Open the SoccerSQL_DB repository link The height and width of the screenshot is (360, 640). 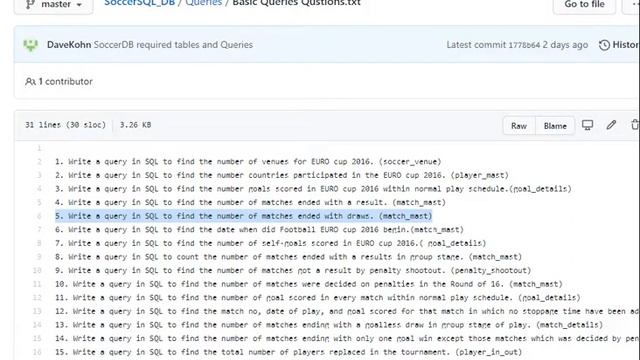click(139, 3)
